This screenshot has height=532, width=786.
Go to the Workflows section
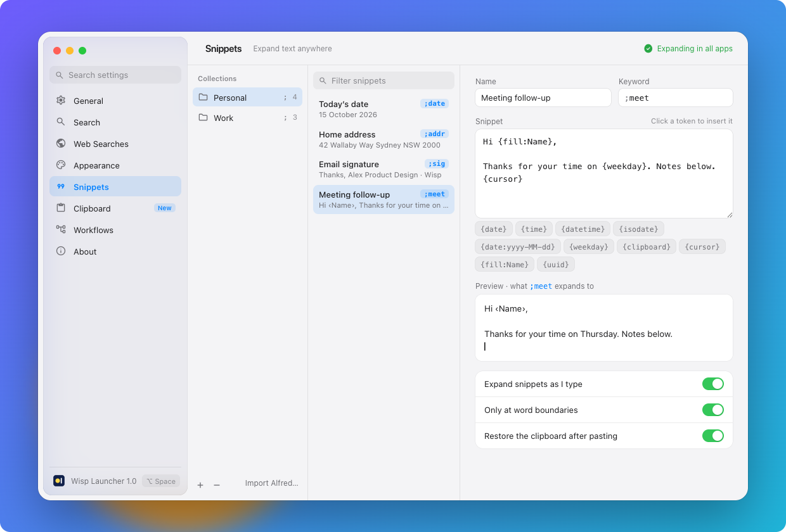pyautogui.click(x=115, y=230)
